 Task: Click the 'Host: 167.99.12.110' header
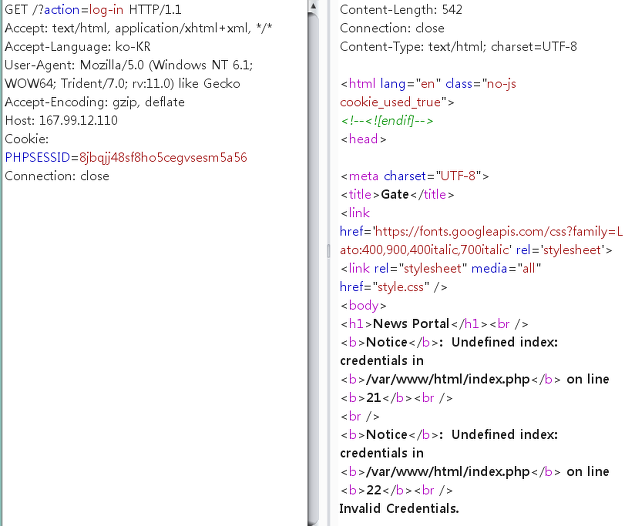61,120
